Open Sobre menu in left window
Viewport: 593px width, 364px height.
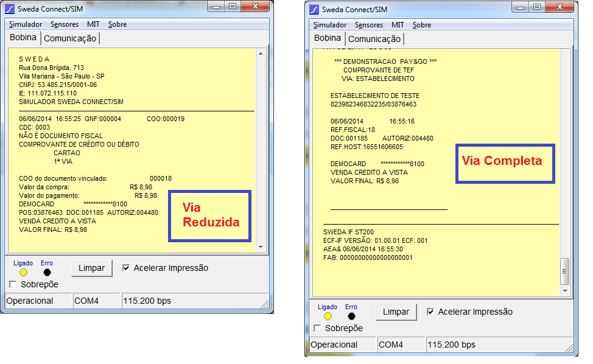pos(118,24)
